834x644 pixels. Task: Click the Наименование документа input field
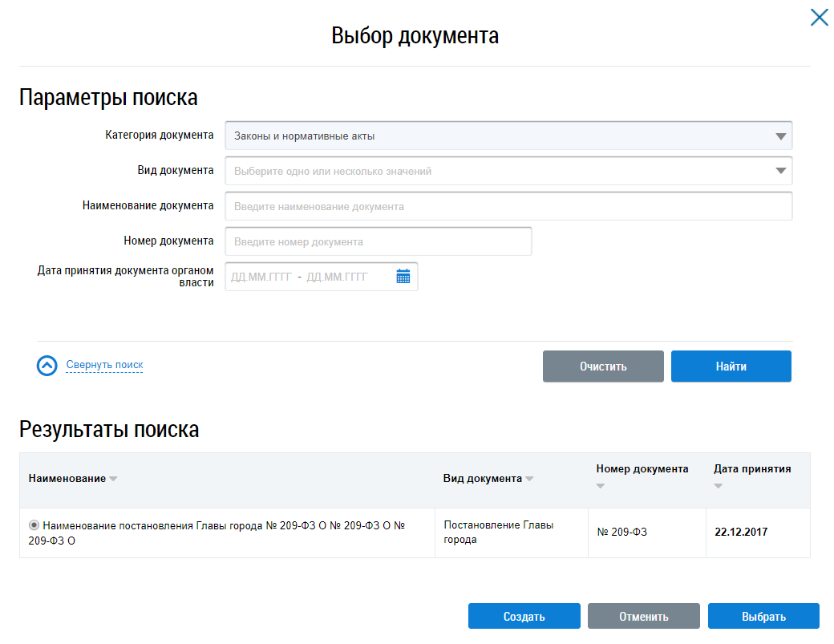pos(508,206)
